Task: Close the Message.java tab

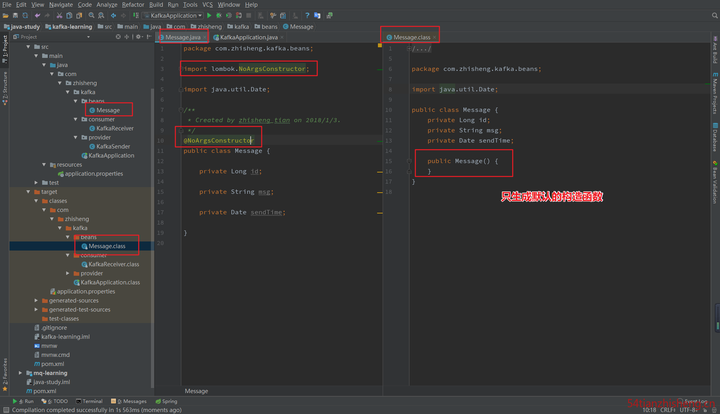Action: [x=204, y=37]
